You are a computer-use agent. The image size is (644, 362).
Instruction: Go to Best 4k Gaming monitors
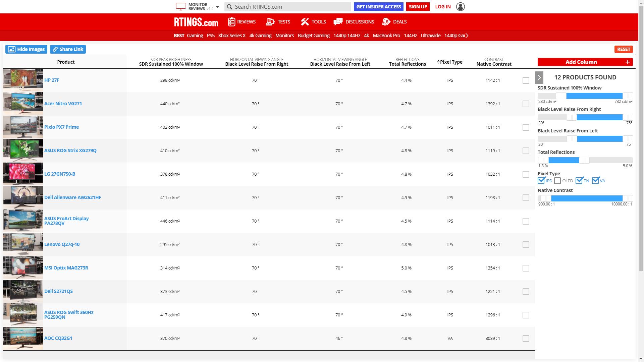260,36
